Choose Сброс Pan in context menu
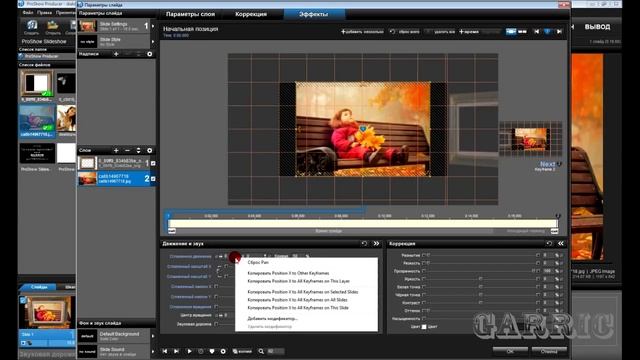 pyautogui.click(x=258, y=262)
